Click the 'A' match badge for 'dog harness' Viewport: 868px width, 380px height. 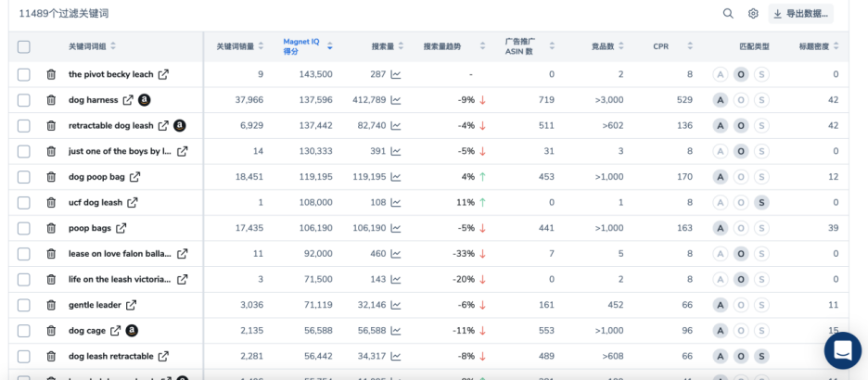click(x=720, y=100)
